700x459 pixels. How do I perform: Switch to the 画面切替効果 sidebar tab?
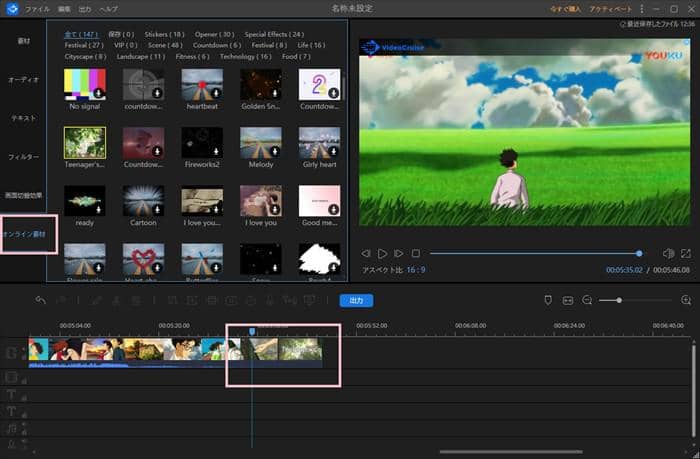23,195
